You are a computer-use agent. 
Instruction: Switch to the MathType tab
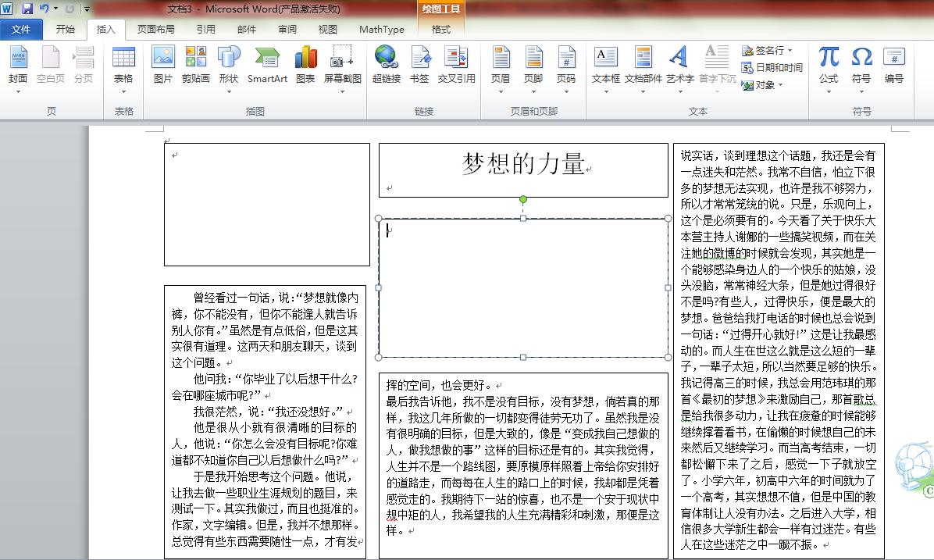[381, 30]
